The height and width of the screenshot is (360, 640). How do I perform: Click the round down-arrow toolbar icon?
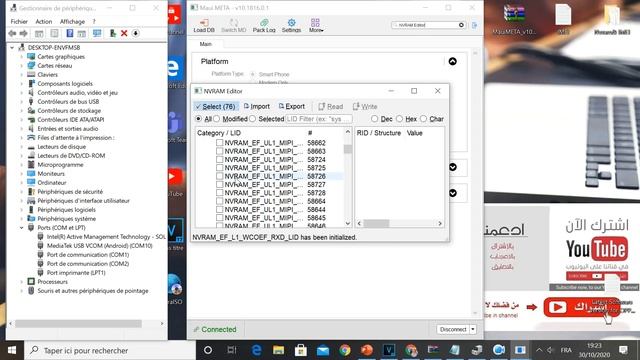136,33
